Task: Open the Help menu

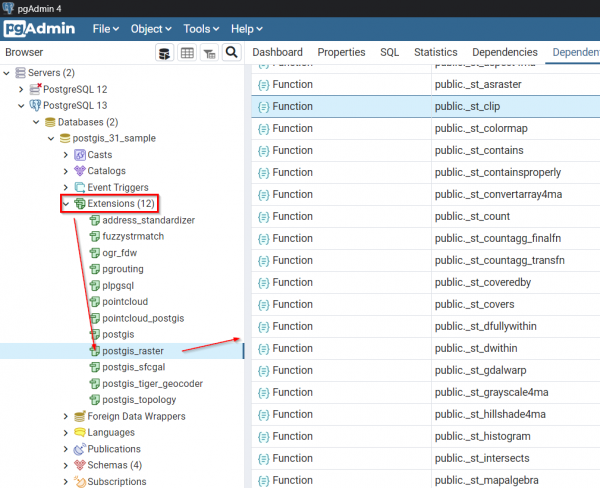Action: coord(246,29)
